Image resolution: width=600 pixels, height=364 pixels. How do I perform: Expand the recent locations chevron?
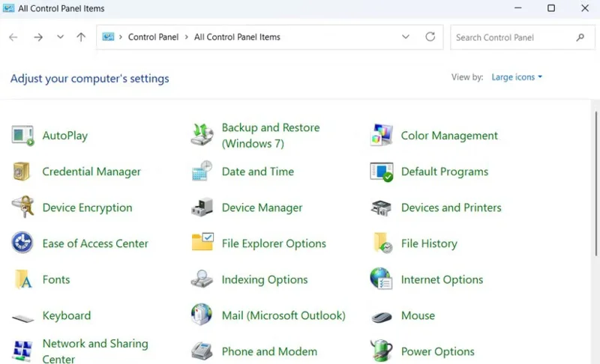click(60, 37)
